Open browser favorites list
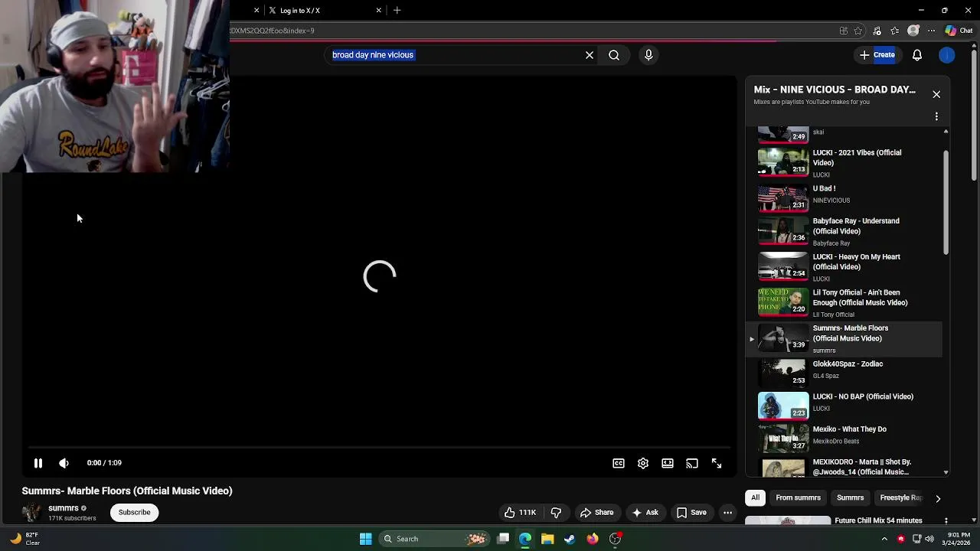Viewport: 980px width, 551px height. (895, 31)
